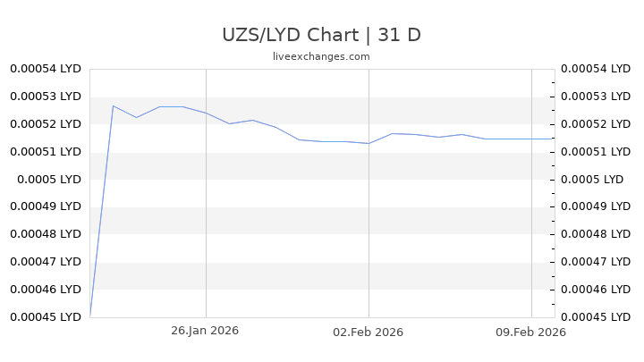Click the UZS/LYD Chart title
The height and width of the screenshot is (362, 644).
[x=321, y=35]
